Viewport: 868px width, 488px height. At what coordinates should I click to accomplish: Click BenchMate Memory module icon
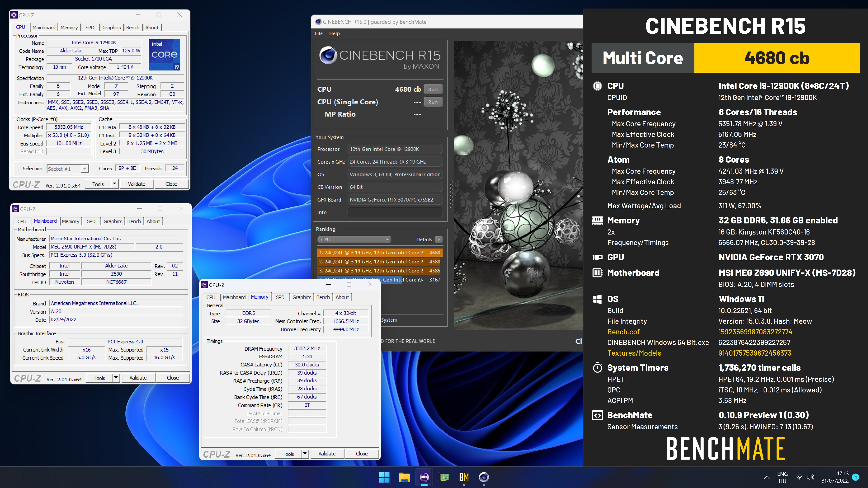597,221
